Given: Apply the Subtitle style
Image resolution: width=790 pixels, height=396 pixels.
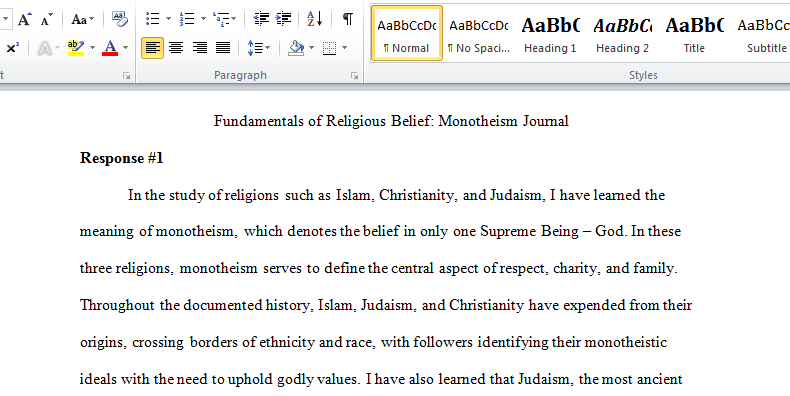Looking at the screenshot, I should pyautogui.click(x=763, y=33).
